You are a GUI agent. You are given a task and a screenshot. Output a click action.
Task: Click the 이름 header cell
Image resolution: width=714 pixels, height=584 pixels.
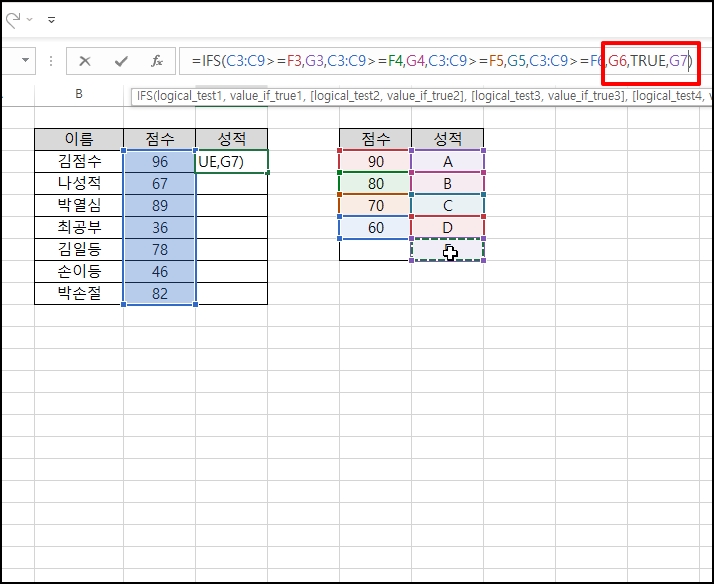click(x=79, y=139)
